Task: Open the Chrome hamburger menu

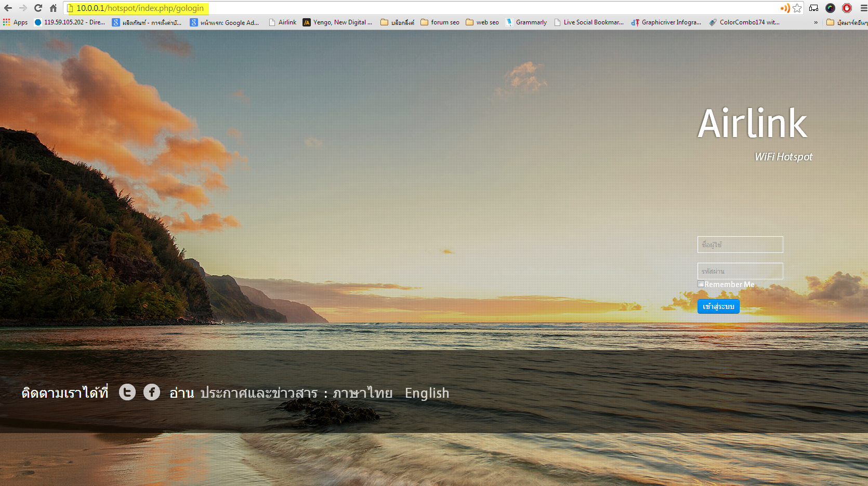Action: tap(863, 8)
